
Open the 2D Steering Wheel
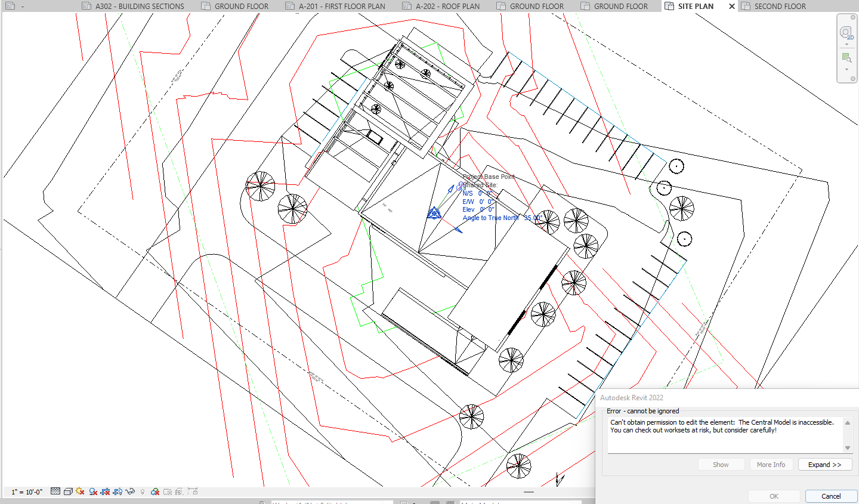point(846,32)
